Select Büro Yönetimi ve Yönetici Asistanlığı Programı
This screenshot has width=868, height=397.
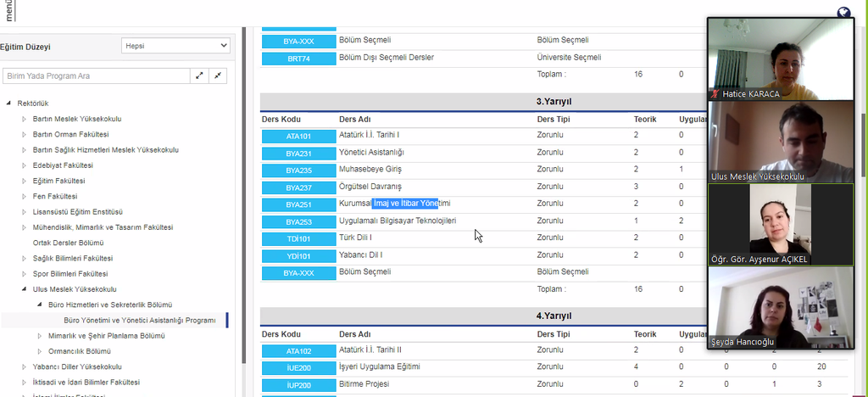pos(140,320)
